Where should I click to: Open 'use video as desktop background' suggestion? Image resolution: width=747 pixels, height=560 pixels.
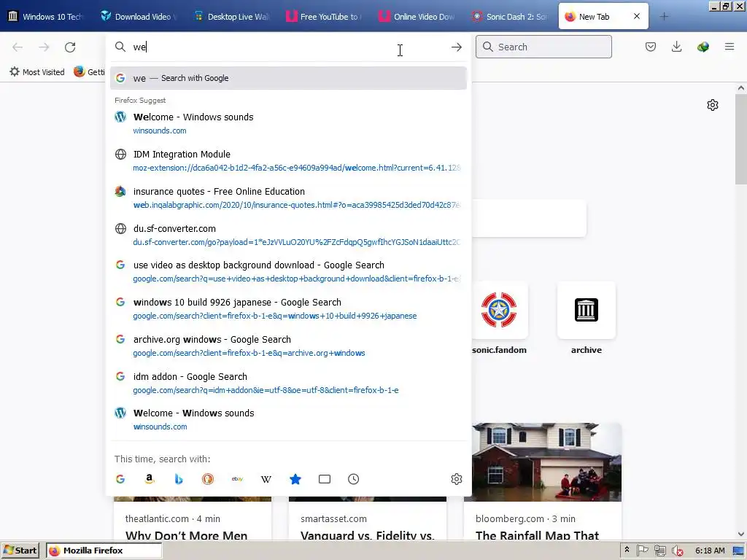click(x=288, y=271)
